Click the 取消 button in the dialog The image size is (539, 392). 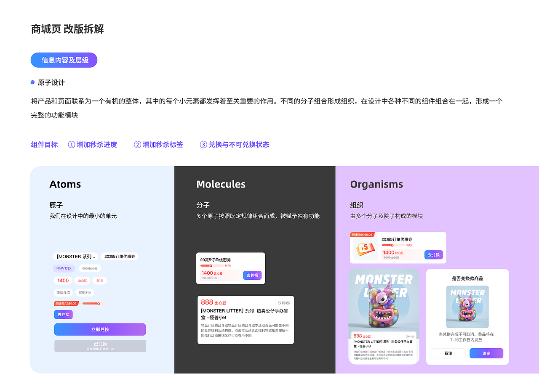(448, 353)
